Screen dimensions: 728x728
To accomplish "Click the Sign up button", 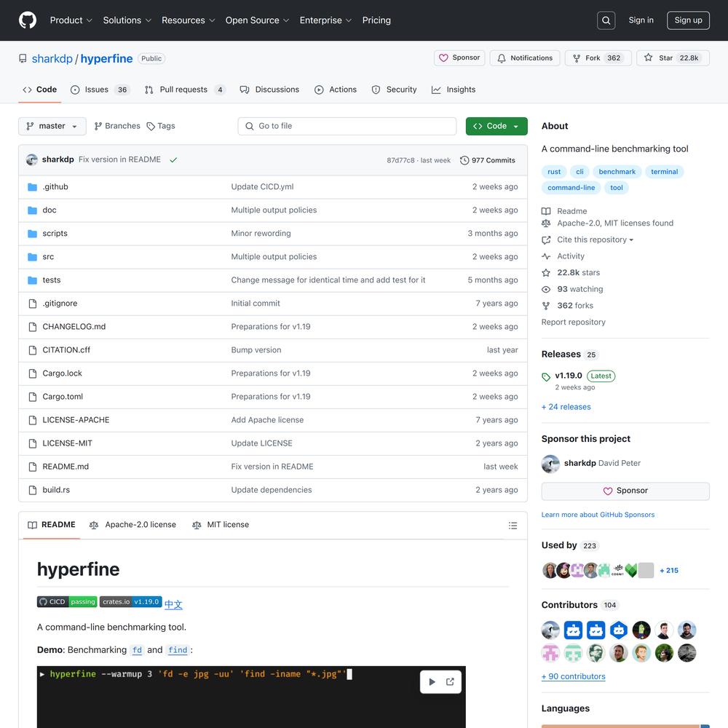I will pyautogui.click(x=688, y=20).
